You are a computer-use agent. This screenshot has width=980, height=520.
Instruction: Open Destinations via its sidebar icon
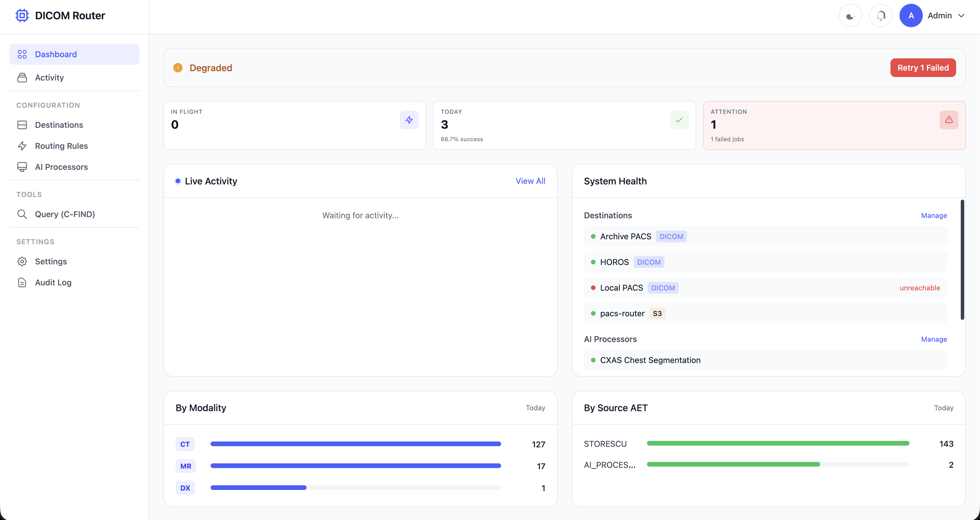(x=22, y=125)
